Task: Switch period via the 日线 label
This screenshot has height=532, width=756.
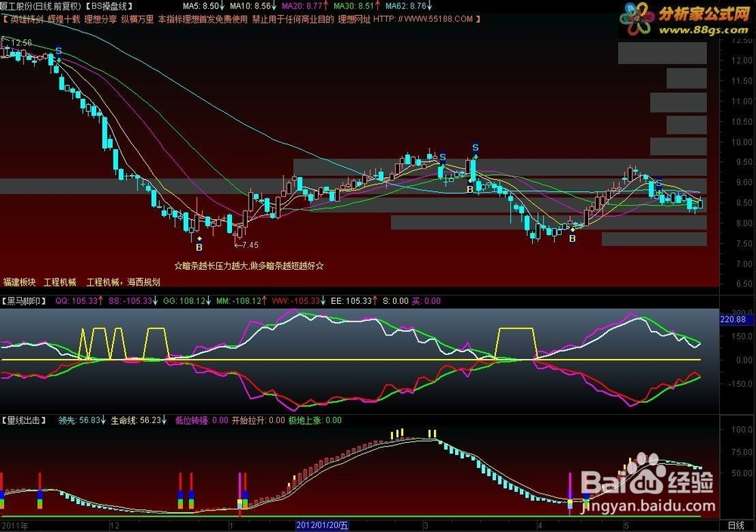Action: click(x=736, y=526)
